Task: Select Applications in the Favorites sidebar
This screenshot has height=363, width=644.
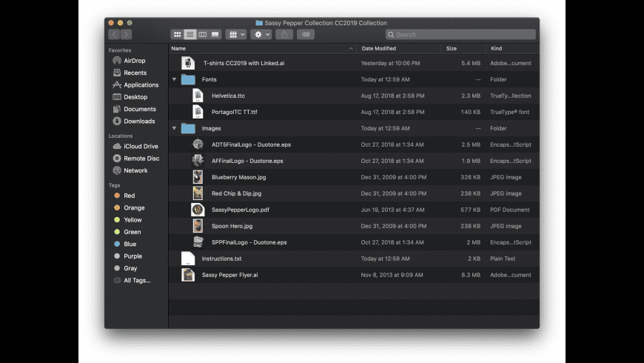Action: [141, 85]
